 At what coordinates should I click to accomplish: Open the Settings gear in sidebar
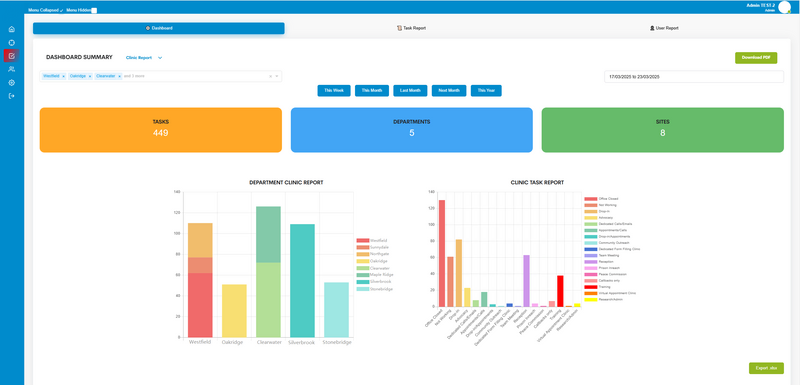(x=12, y=83)
